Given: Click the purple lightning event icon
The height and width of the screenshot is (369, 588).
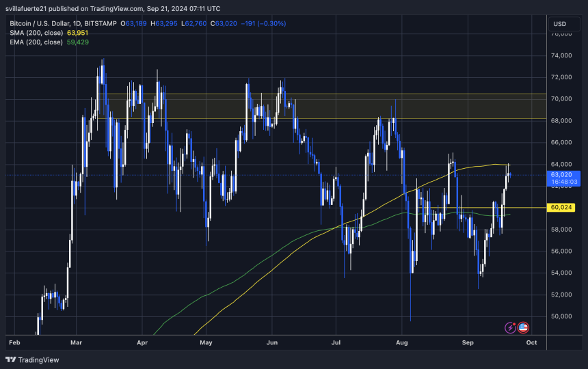Looking at the screenshot, I should click(x=510, y=328).
